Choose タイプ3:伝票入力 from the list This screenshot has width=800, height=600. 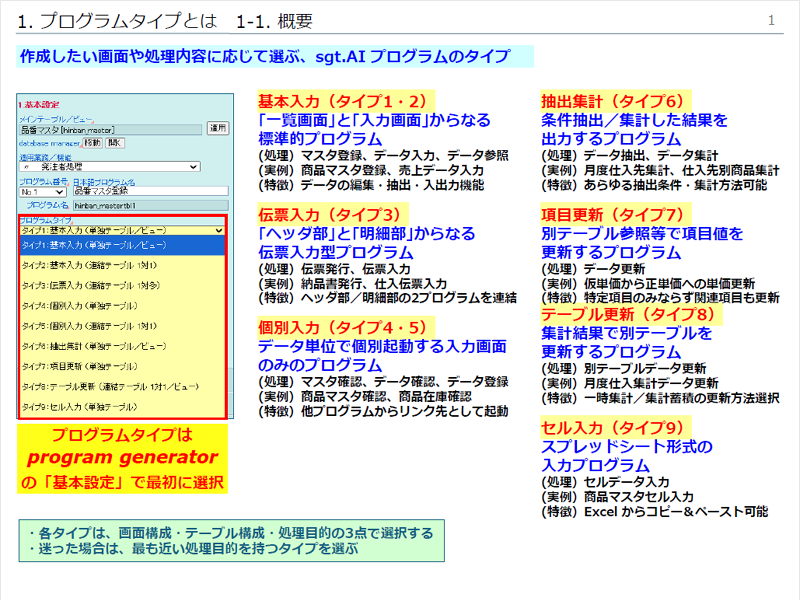pyautogui.click(x=122, y=285)
